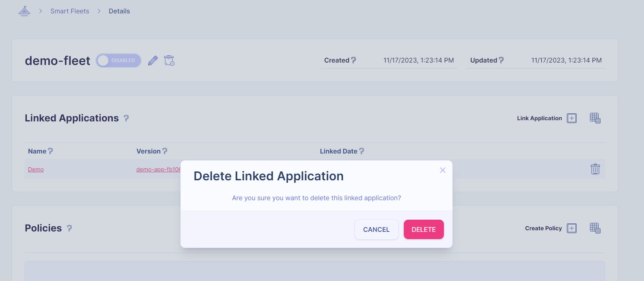The height and width of the screenshot is (281, 644).
Task: Open the Policies table settings icon
Action: pyautogui.click(x=595, y=228)
